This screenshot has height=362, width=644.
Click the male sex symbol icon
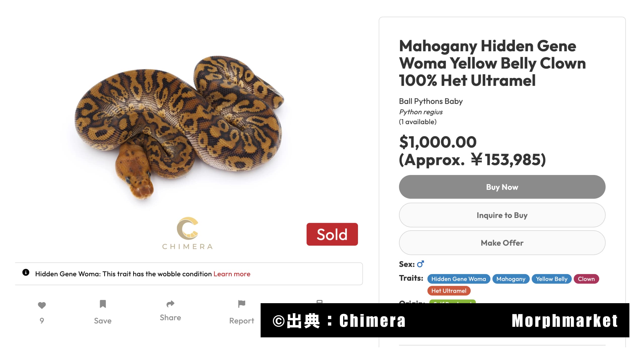pyautogui.click(x=421, y=264)
